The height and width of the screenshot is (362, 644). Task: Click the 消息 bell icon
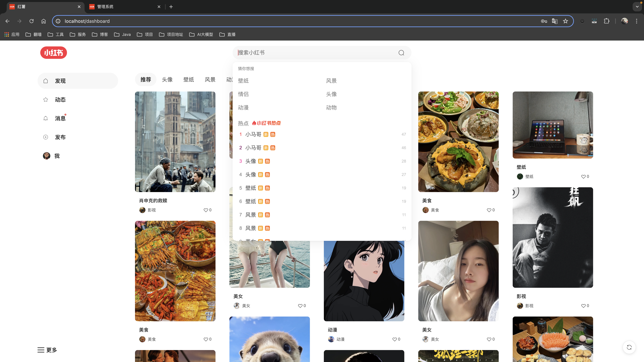pos(45,118)
